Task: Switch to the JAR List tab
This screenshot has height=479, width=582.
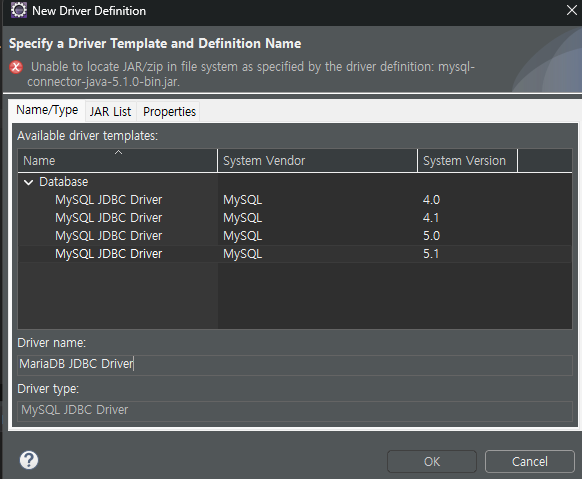Action: click(110, 112)
